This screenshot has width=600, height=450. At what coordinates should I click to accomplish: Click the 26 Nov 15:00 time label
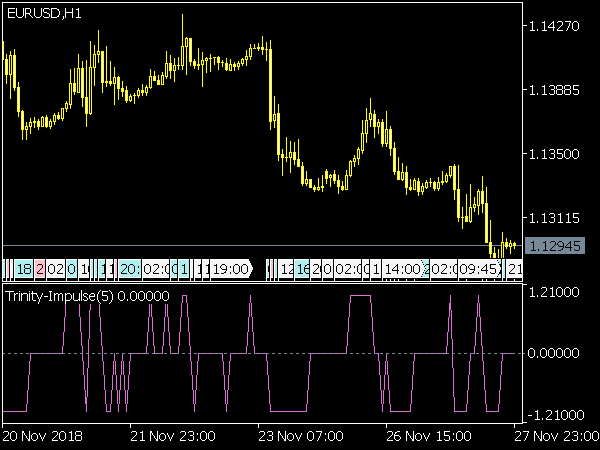(x=429, y=436)
